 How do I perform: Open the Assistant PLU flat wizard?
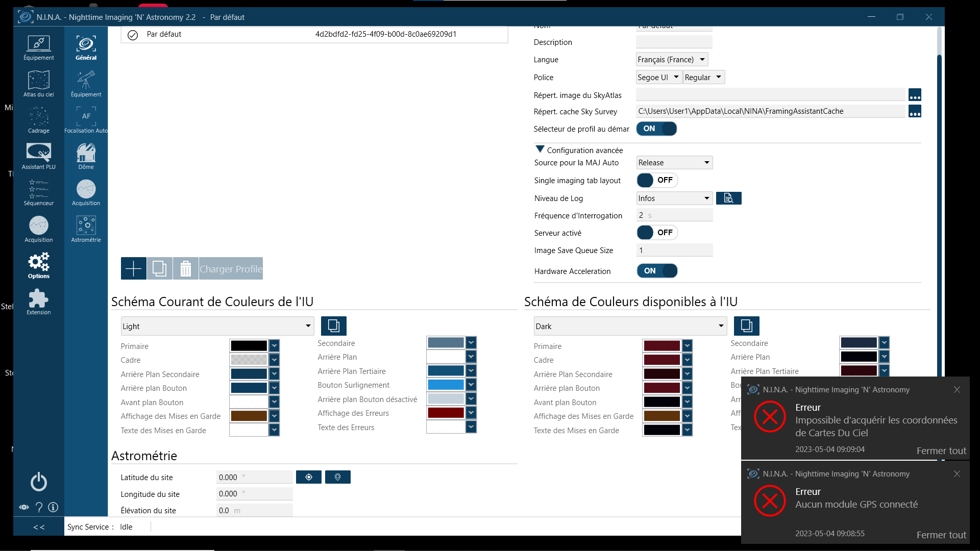(x=38, y=156)
